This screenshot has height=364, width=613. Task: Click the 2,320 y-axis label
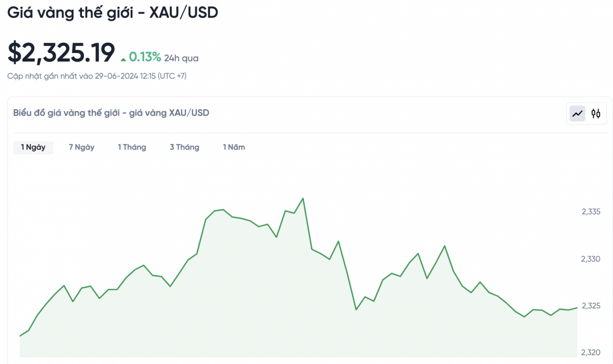tap(590, 353)
